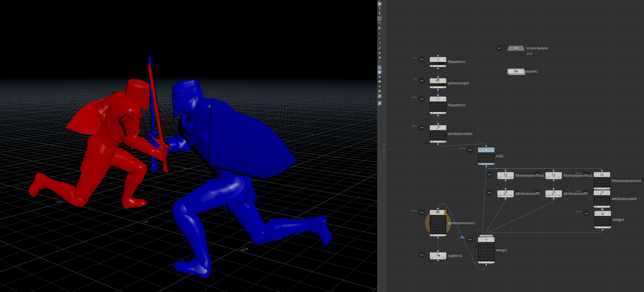
Task: Select the filterbyexpression3 node icon
Action: [x=602, y=175]
